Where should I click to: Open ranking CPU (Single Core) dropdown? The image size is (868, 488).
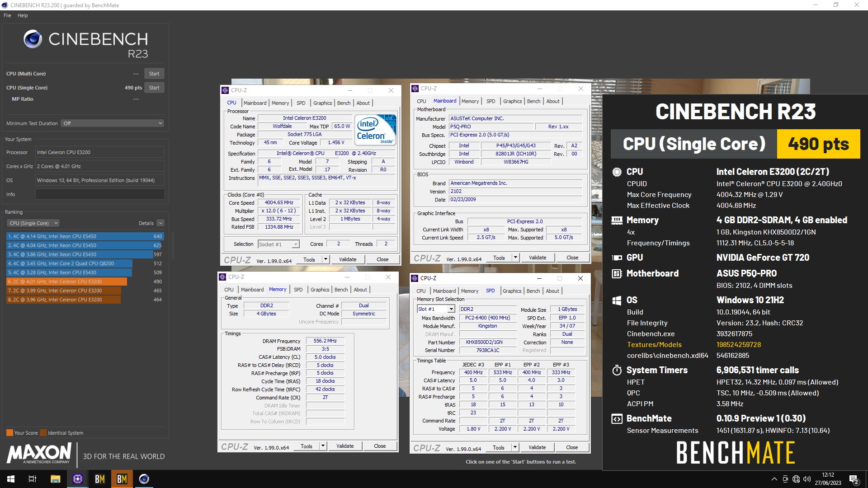tap(33, 223)
